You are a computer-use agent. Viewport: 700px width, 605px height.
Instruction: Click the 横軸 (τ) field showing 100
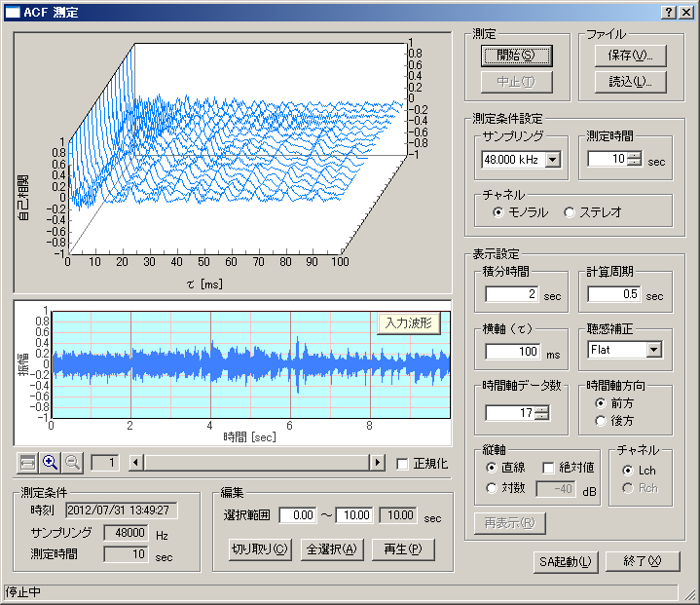point(513,352)
